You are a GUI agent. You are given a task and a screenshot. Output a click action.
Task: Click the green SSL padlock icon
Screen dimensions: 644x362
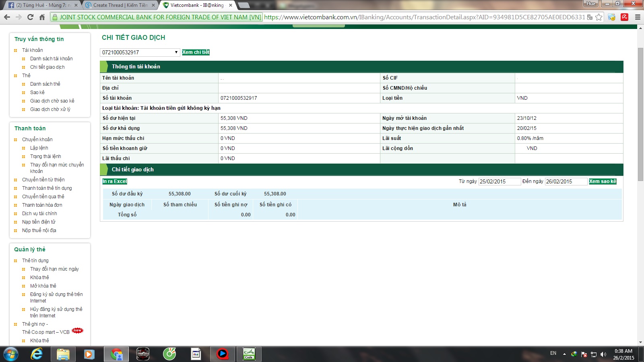(x=55, y=17)
